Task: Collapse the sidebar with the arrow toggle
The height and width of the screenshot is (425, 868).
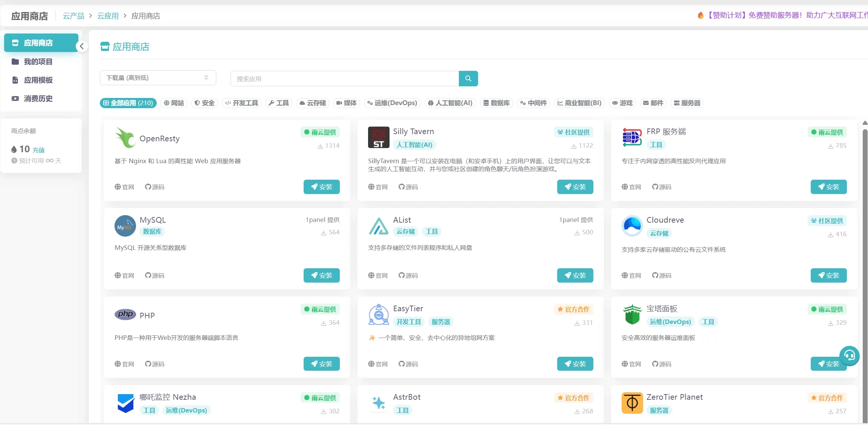Action: [x=82, y=46]
